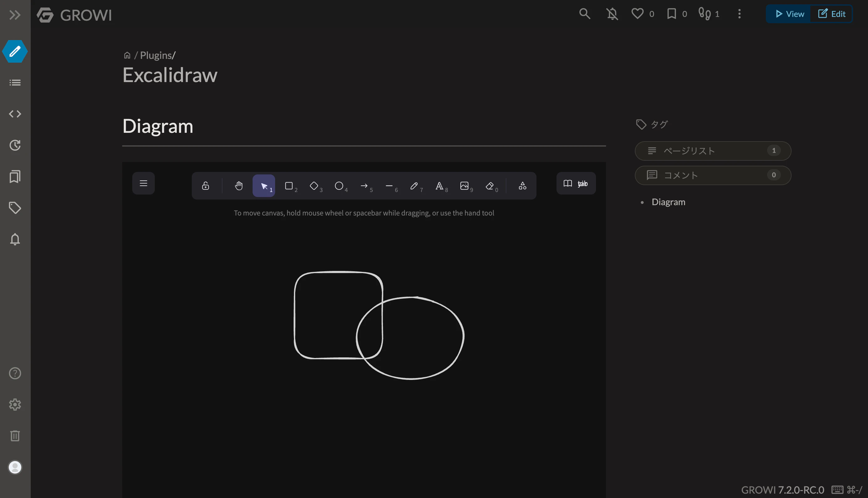The width and height of the screenshot is (868, 498).
Task: Open the page options three-dot menu
Action: (739, 14)
